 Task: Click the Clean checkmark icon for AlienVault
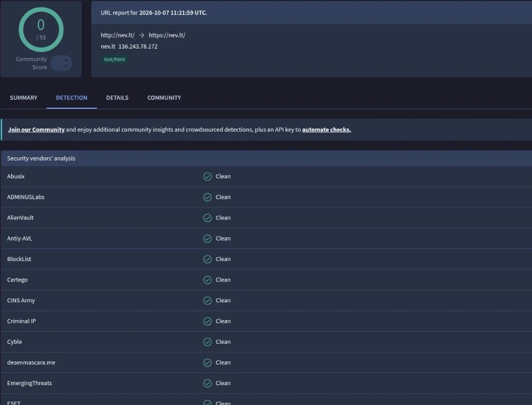tap(208, 218)
